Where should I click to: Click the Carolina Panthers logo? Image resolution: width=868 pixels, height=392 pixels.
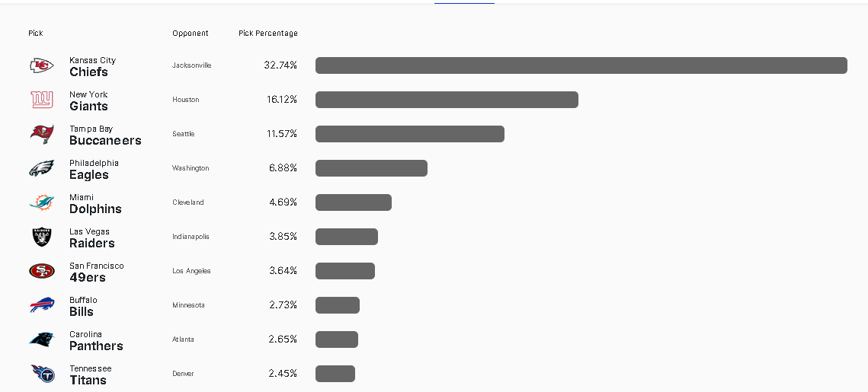42,339
